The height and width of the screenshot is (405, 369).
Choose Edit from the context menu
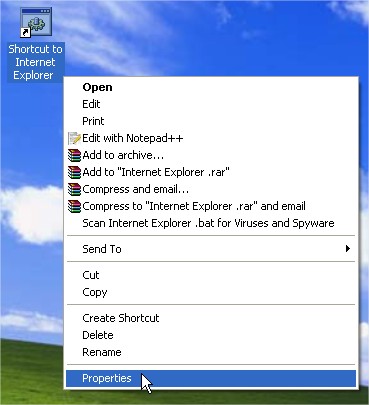(x=211, y=104)
